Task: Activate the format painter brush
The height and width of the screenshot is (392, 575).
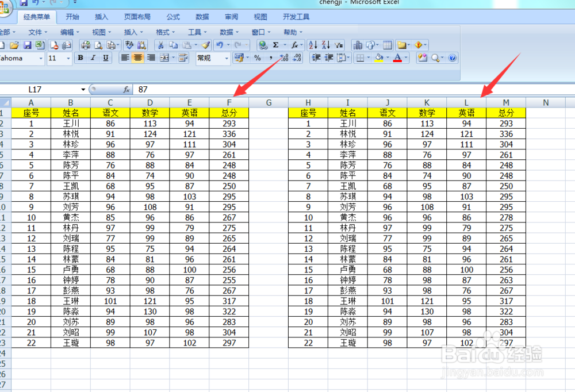Action: coord(206,45)
